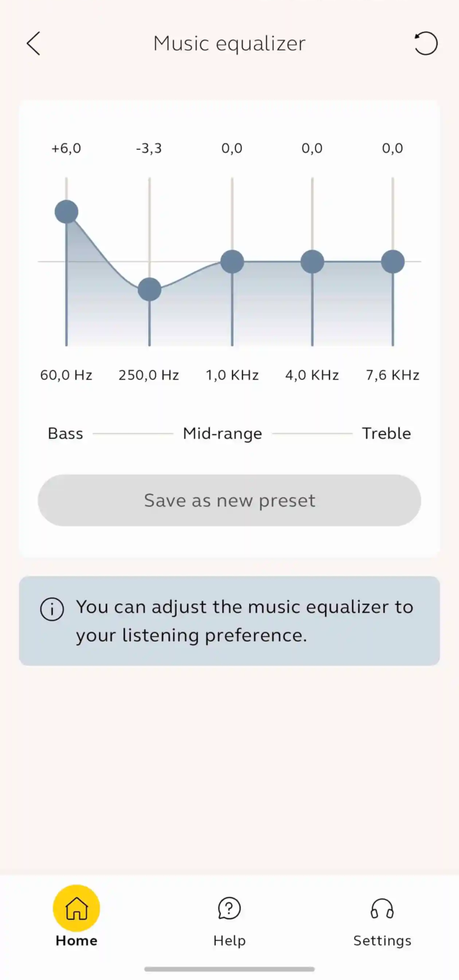Select the Home tab label
Image resolution: width=459 pixels, height=980 pixels.
(x=77, y=940)
